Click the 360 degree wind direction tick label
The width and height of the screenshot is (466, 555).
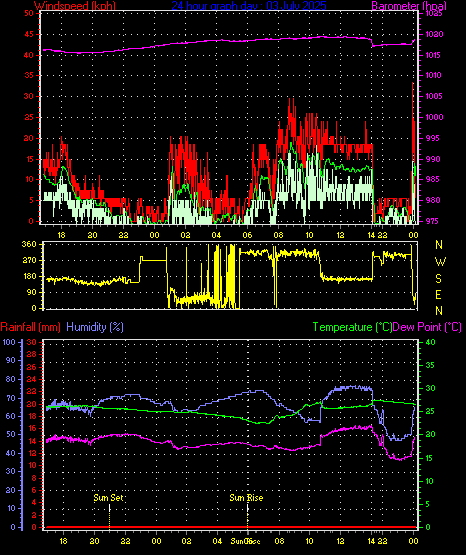(x=29, y=244)
